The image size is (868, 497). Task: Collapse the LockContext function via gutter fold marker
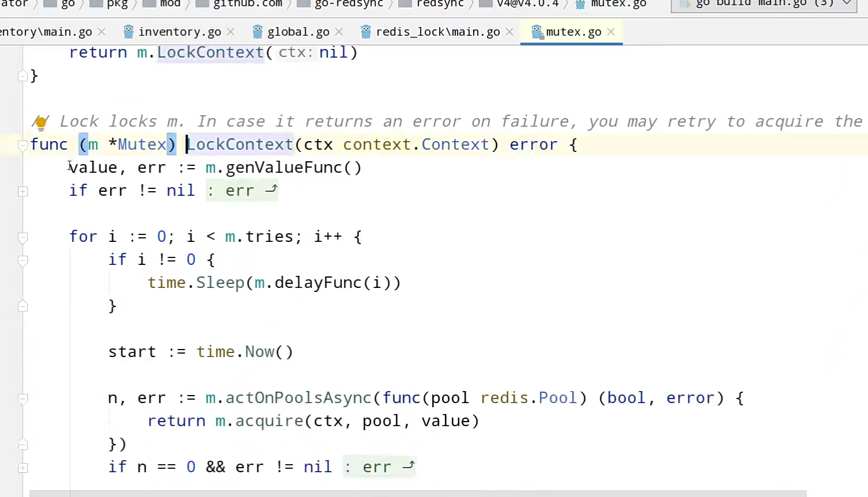pos(23,145)
